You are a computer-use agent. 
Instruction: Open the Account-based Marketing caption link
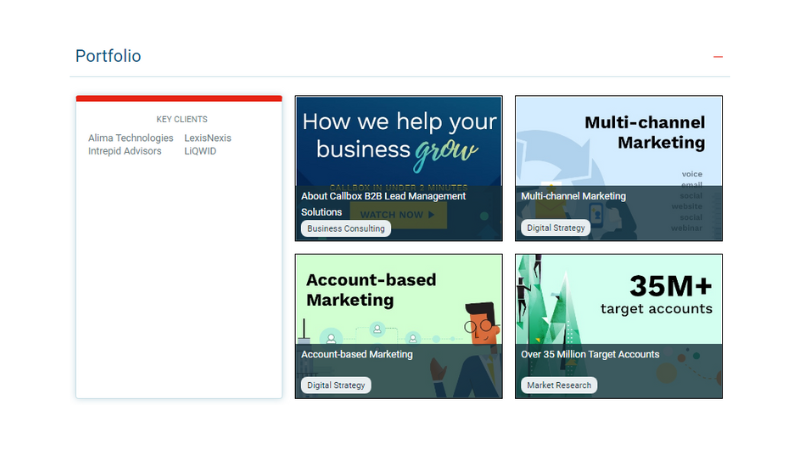pyautogui.click(x=357, y=354)
